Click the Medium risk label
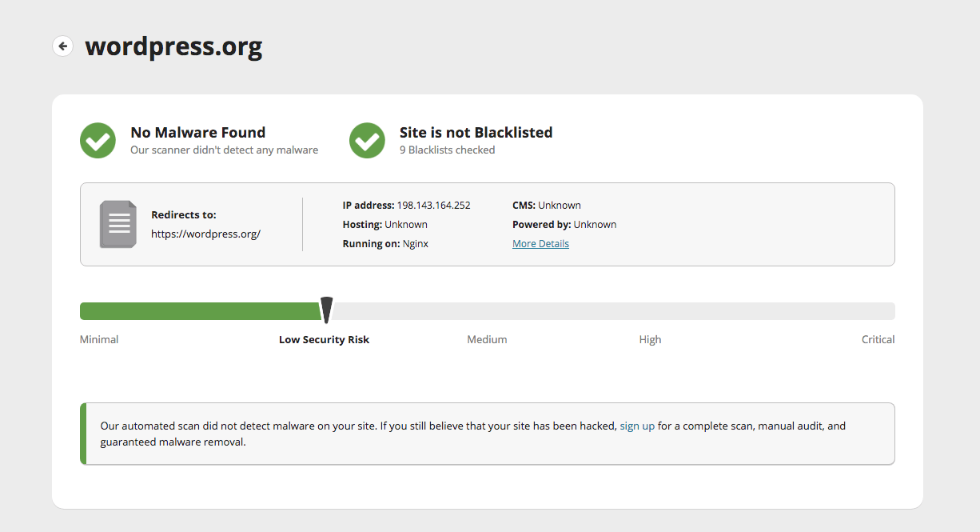Viewport: 980px width, 532px height. click(x=487, y=340)
